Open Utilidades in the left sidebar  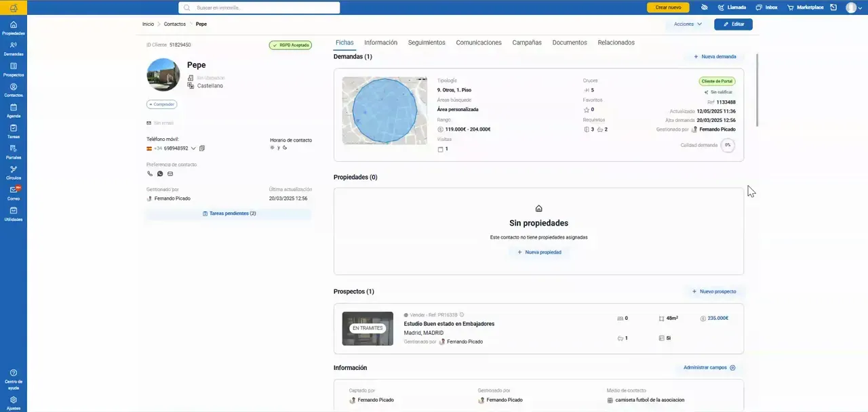(14, 214)
